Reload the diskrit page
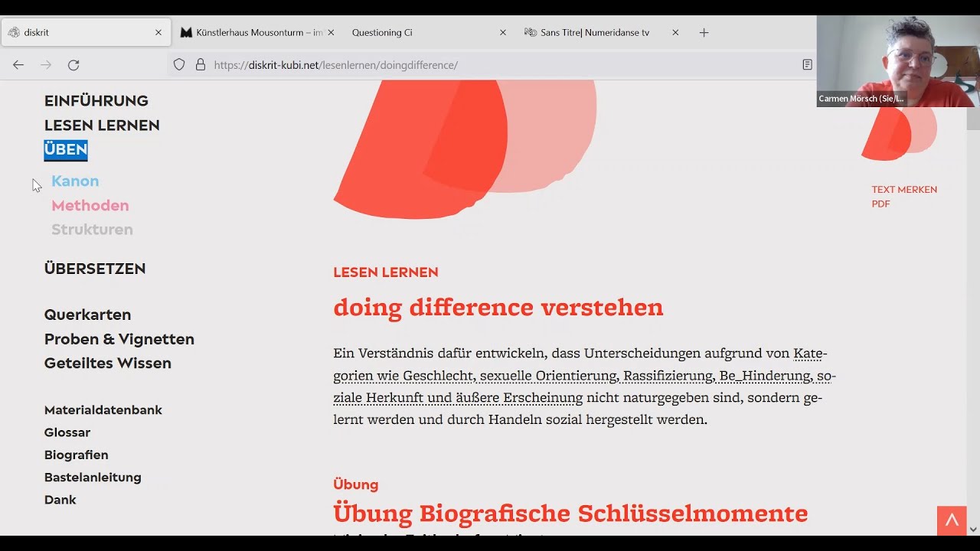The width and height of the screenshot is (980, 551). (73, 65)
